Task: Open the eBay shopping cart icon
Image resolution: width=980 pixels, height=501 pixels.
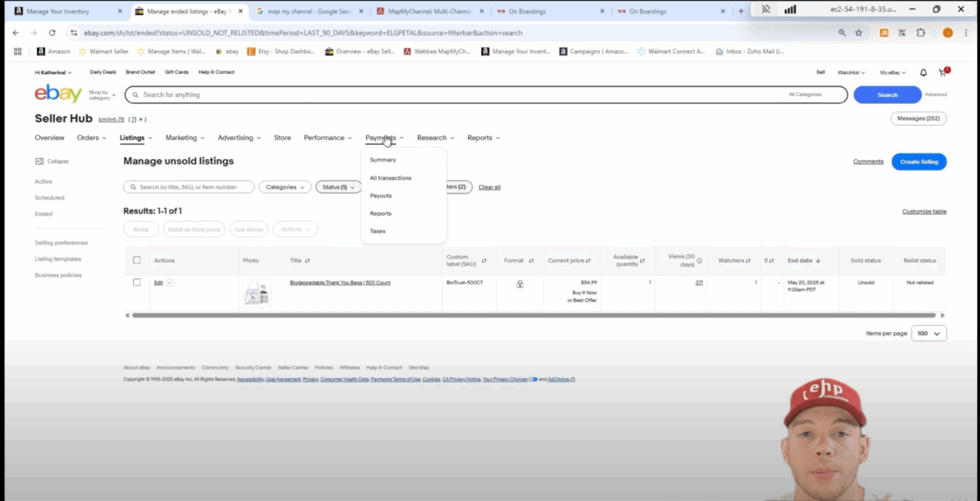Action: coord(942,73)
